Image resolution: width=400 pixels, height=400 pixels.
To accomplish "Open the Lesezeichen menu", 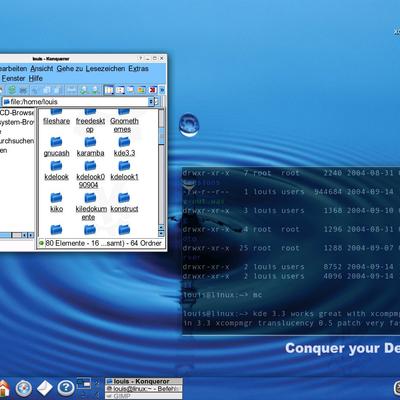I will [105, 69].
